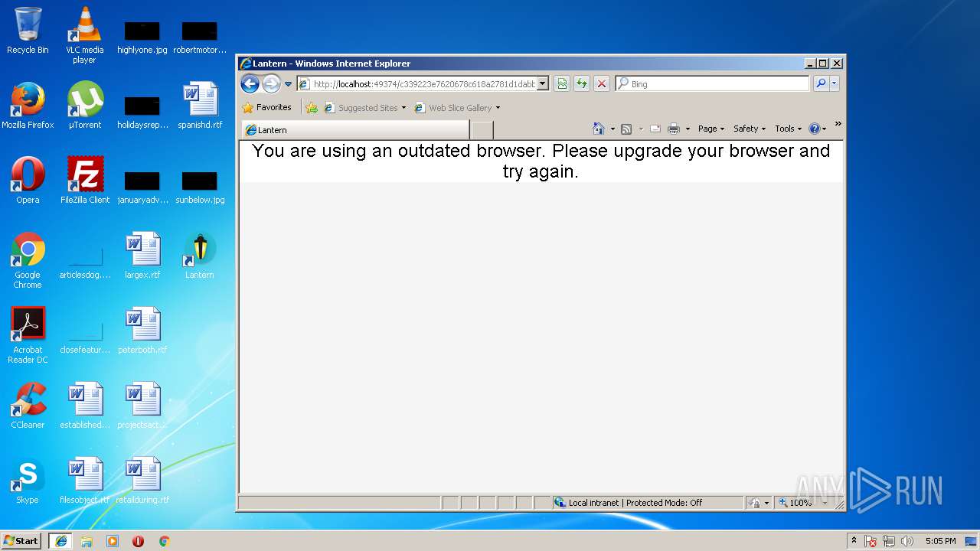The image size is (980, 551).
Task: Open the Safety menu
Action: coord(750,129)
